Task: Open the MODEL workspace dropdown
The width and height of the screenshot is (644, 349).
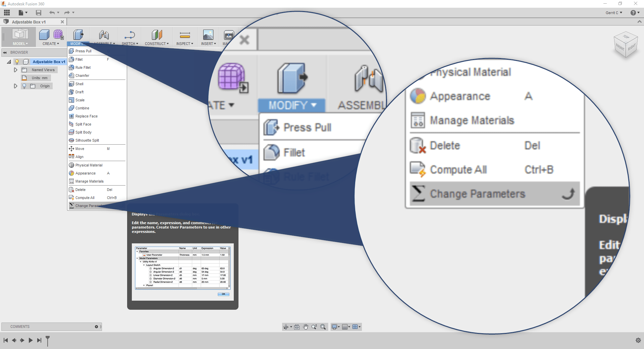Action: [x=20, y=44]
